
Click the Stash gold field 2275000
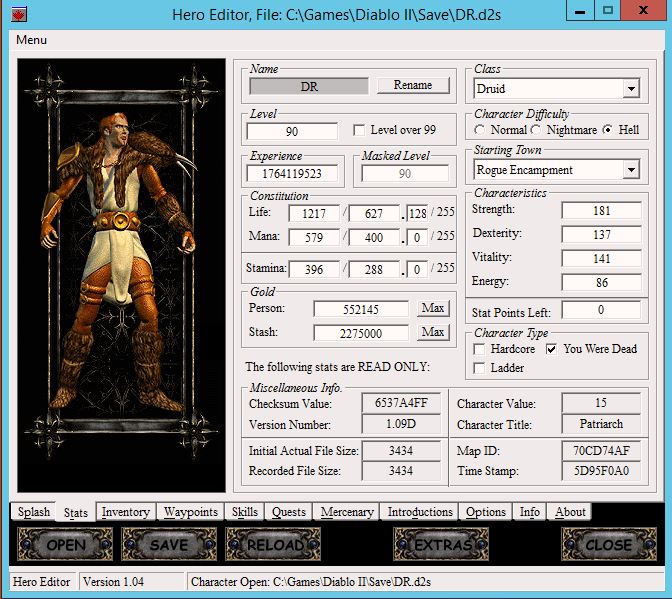tap(361, 333)
